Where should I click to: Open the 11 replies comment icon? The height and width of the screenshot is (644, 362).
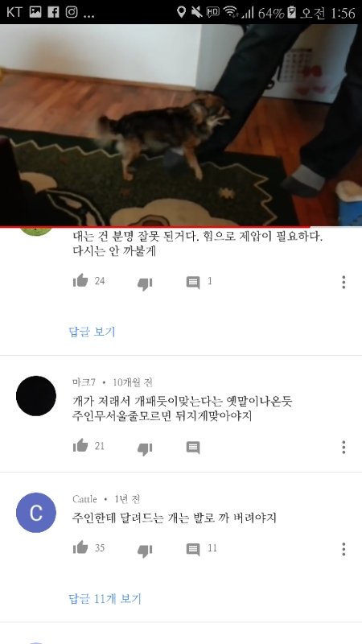click(x=193, y=550)
